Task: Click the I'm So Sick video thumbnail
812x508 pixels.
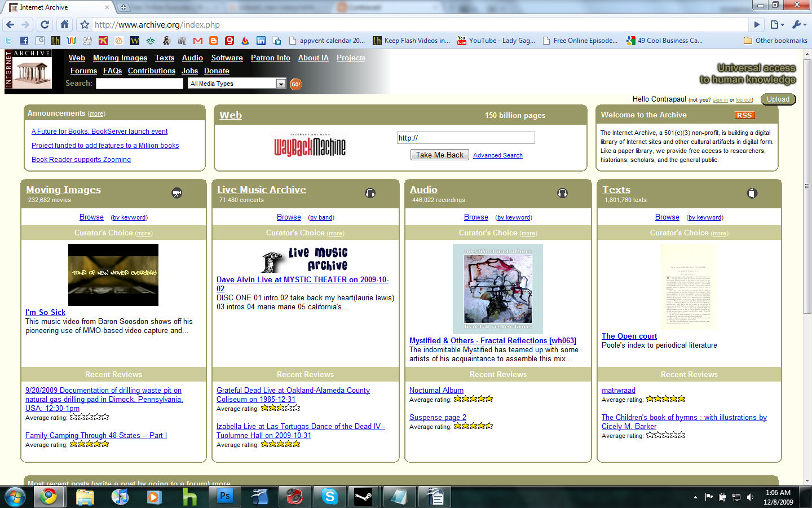Action: click(x=113, y=275)
